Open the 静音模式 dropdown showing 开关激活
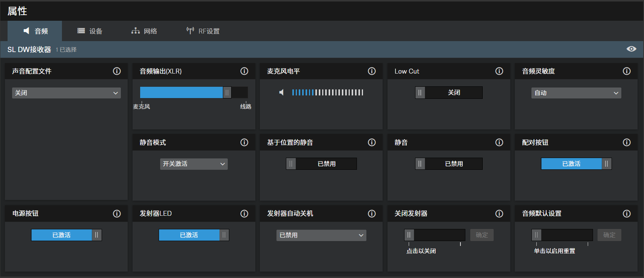 tap(194, 164)
